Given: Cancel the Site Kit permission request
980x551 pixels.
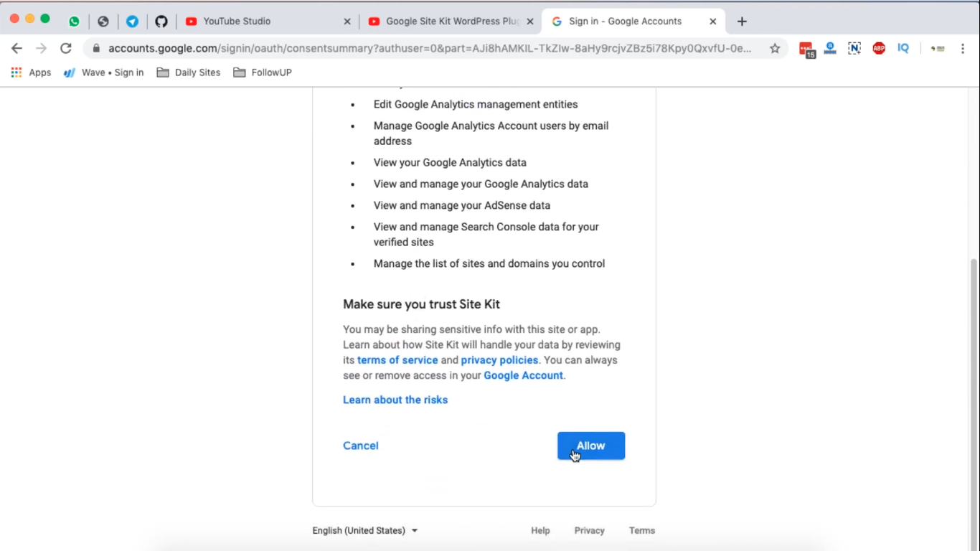Looking at the screenshot, I should pyautogui.click(x=360, y=446).
